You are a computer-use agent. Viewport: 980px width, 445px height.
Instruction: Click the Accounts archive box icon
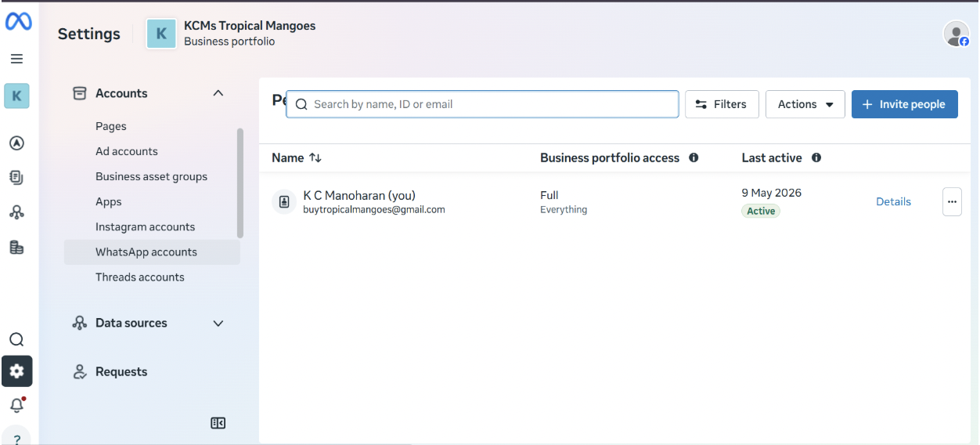click(79, 93)
